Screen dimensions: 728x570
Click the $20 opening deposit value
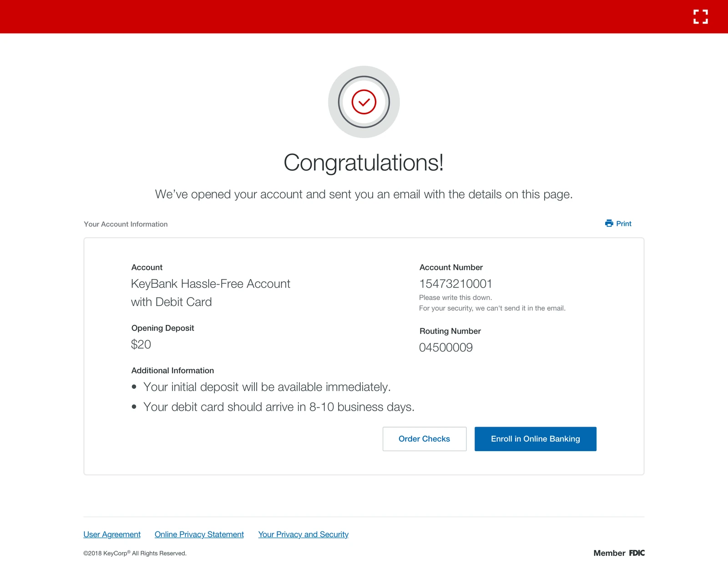(141, 345)
